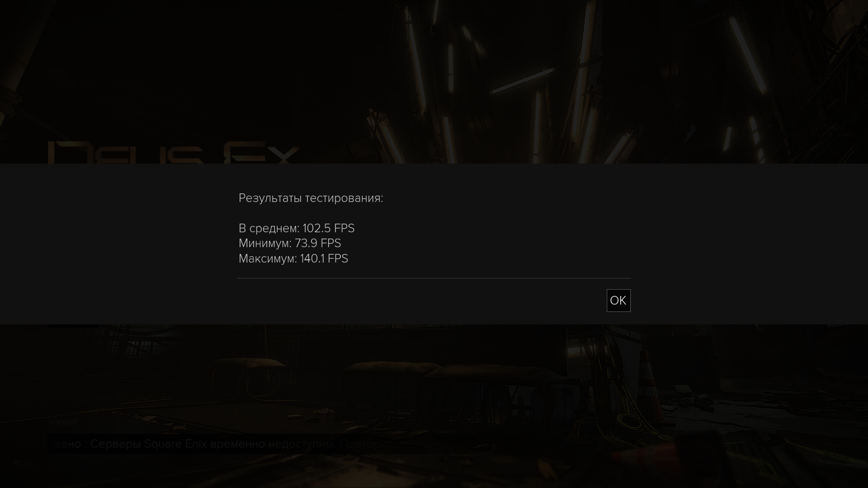This screenshot has width=868, height=488.
Task: Click the Максимум label text
Action: pos(268,258)
